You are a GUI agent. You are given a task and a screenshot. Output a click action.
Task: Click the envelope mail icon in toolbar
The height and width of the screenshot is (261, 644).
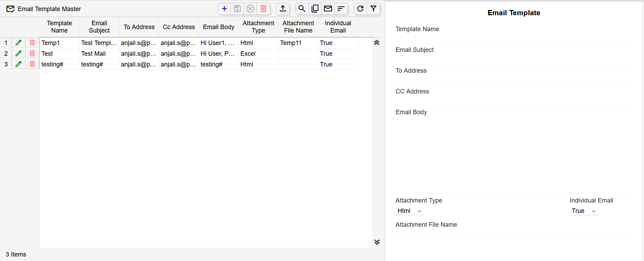click(328, 9)
